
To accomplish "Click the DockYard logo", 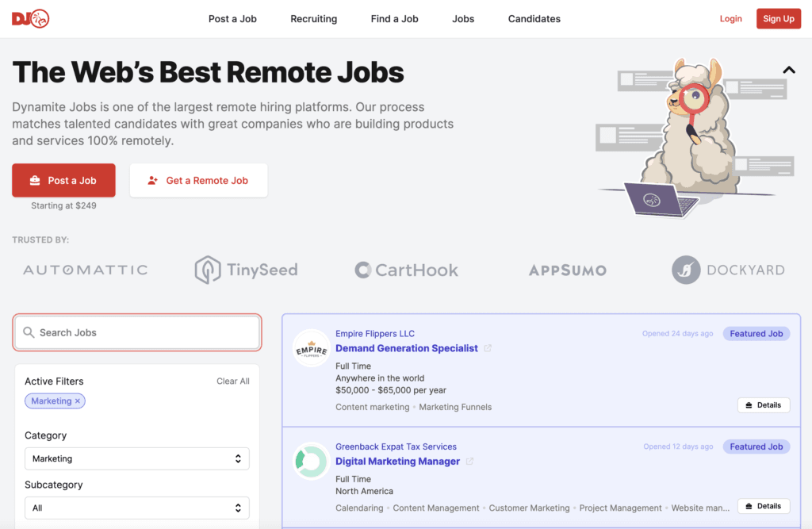I will coord(728,270).
